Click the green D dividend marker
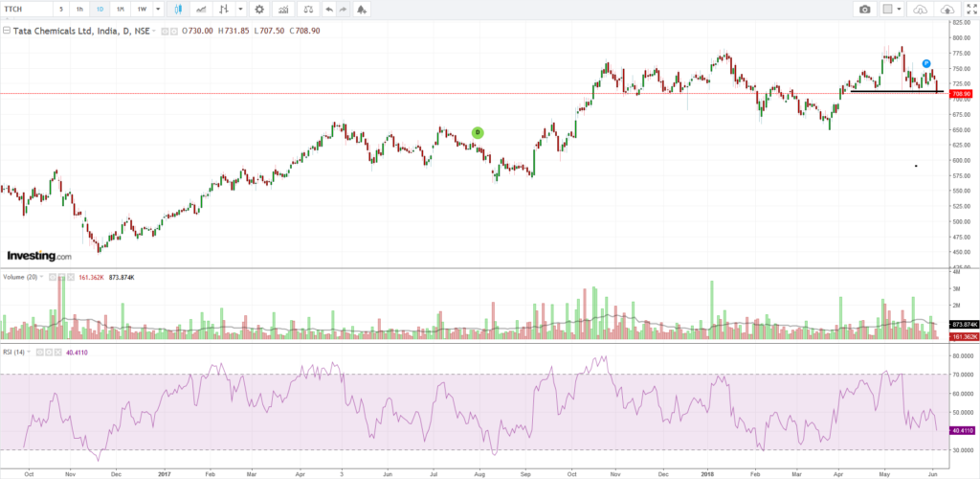Image resolution: width=980 pixels, height=479 pixels. 478,132
